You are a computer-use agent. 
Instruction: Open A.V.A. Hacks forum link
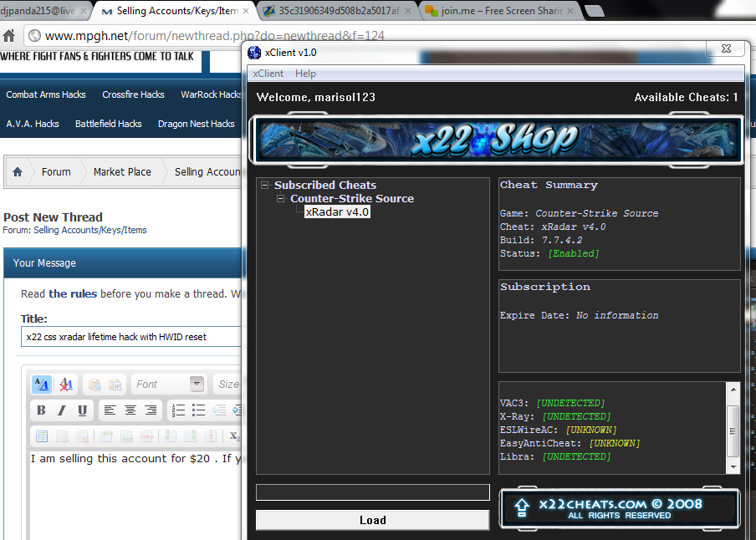click(x=33, y=124)
